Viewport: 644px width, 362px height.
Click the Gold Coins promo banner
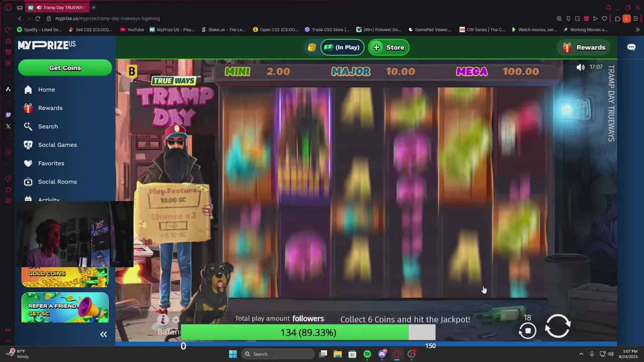tap(65, 277)
